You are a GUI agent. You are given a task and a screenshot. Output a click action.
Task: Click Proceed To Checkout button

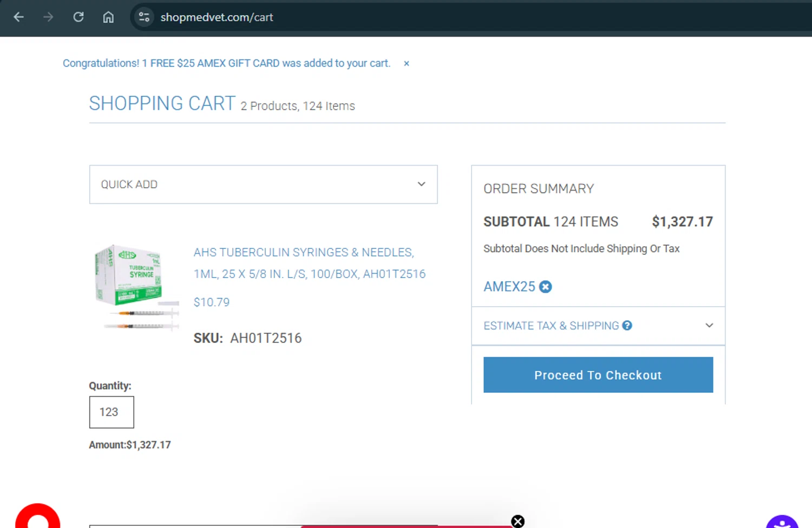coord(598,375)
